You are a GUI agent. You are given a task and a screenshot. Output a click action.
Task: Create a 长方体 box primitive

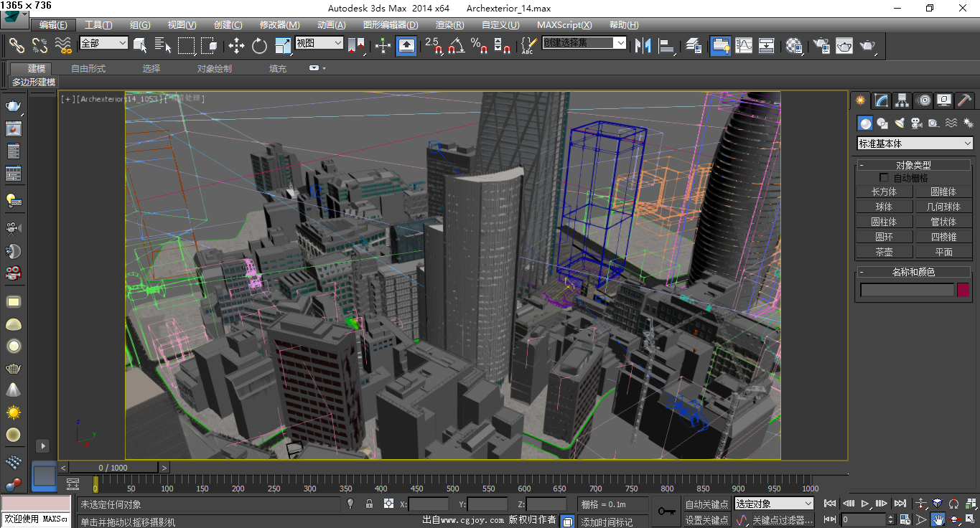(884, 192)
